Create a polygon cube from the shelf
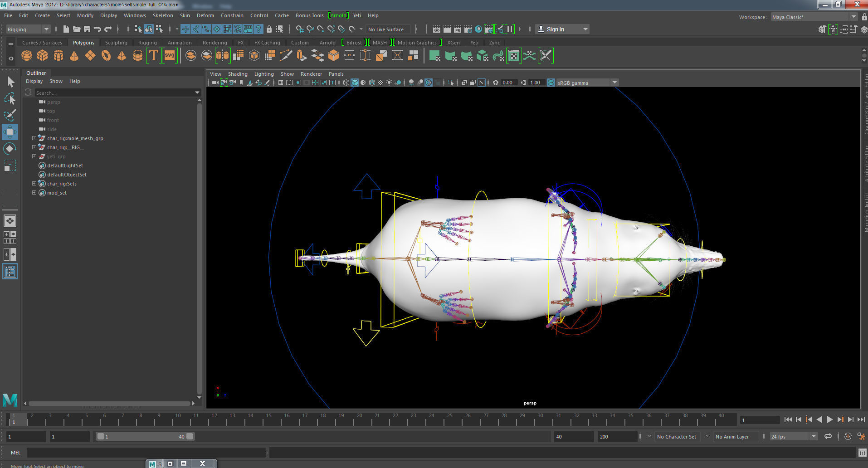Viewport: 868px width, 468px height. 43,56
